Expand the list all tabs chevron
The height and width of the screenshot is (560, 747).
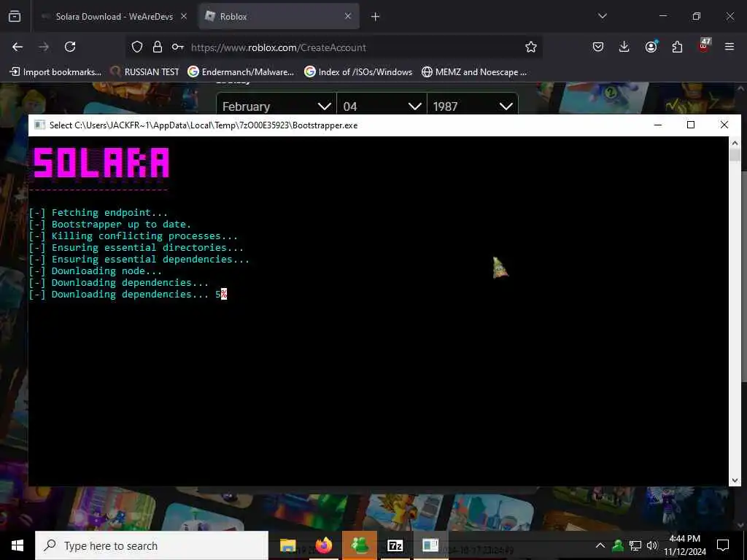[603, 16]
